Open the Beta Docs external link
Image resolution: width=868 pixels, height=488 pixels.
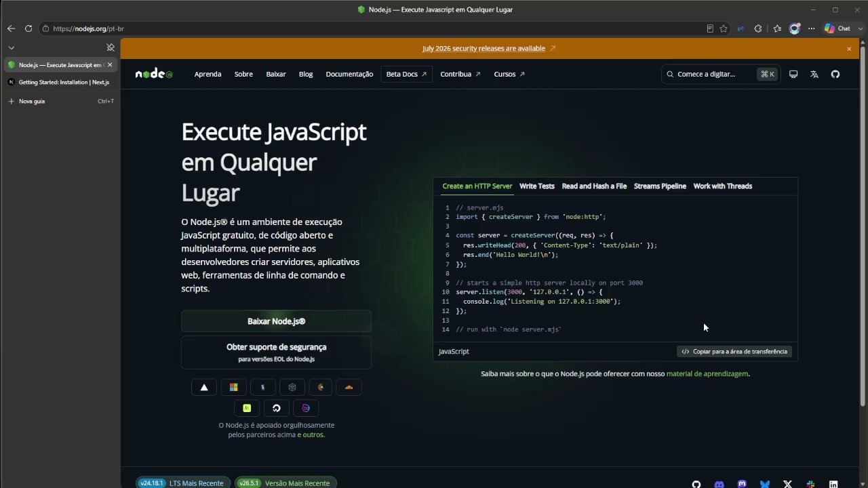[x=406, y=74]
